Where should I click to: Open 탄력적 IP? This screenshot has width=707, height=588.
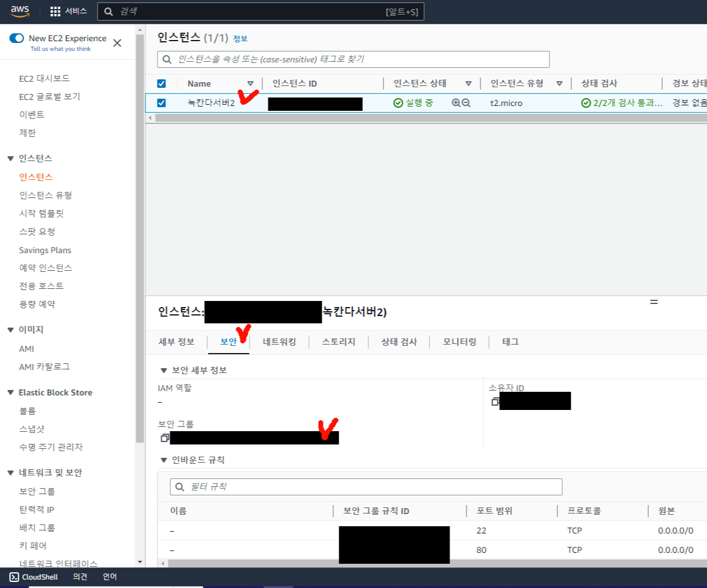pos(36,510)
